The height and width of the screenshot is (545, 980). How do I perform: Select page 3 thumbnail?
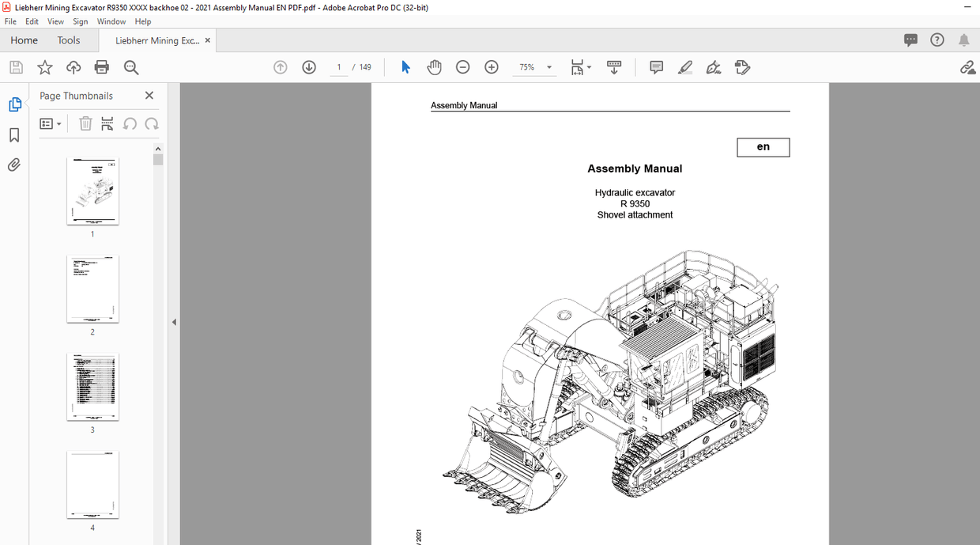92,386
